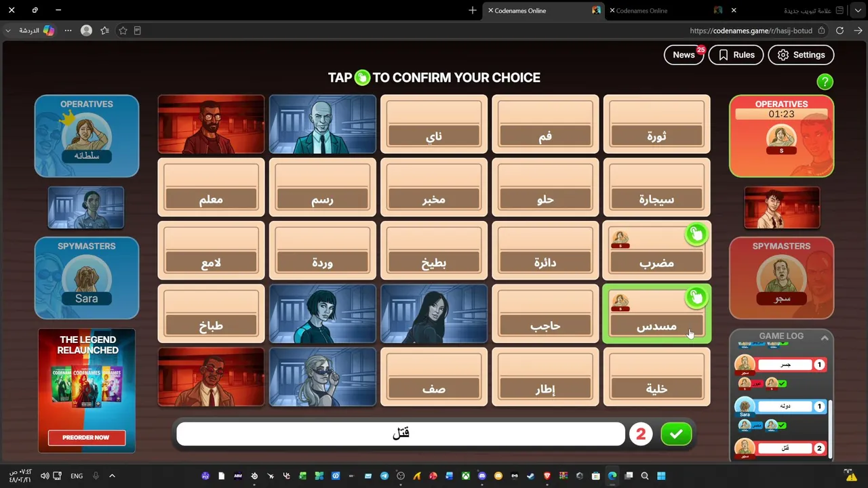Select the word card مخبر
868x488 pixels.
(x=434, y=187)
